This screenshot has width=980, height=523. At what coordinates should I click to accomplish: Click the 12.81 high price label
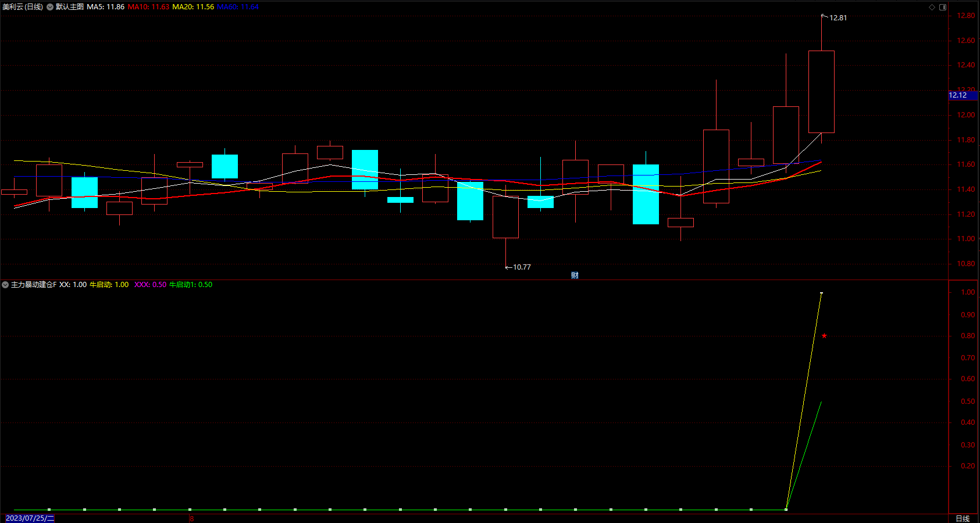pyautogui.click(x=838, y=18)
